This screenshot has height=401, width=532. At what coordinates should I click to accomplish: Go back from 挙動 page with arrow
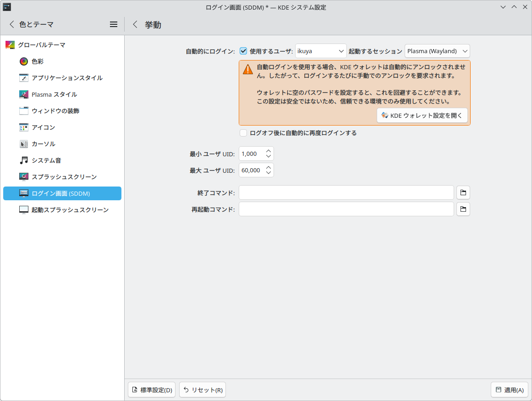(135, 24)
